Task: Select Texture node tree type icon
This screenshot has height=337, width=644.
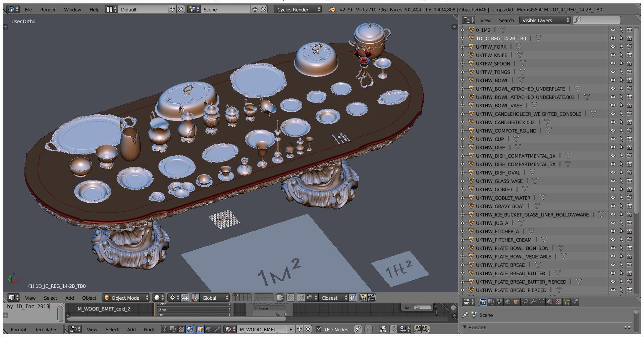Action: pos(181,329)
